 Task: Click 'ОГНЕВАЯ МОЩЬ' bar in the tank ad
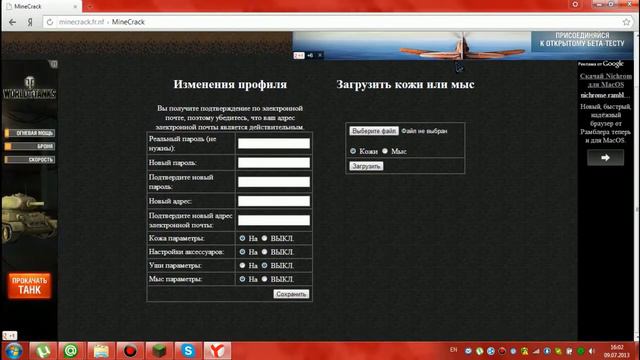pos(29,133)
